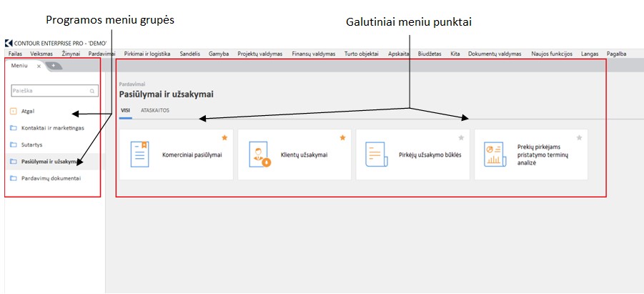Open the Žinynai menu
Screen dimensions: 644x294
click(71, 54)
